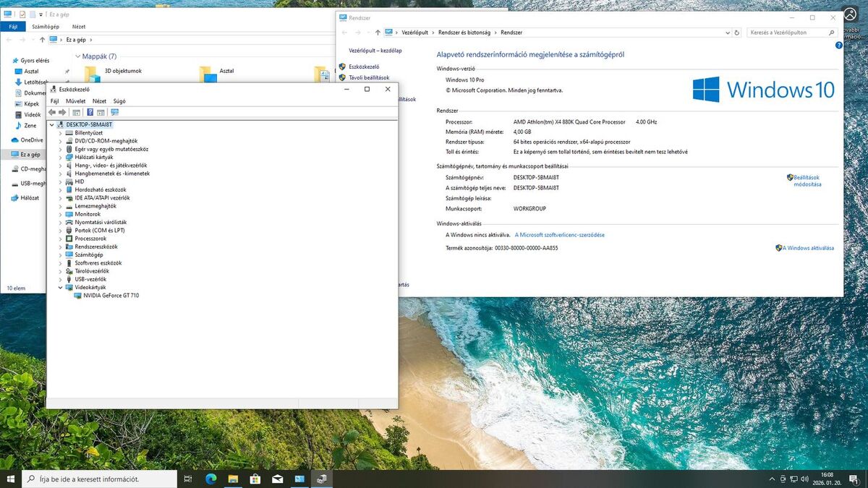868x488 pixels.
Task: Expand the Hálózati kártyák category
Action: coord(60,157)
